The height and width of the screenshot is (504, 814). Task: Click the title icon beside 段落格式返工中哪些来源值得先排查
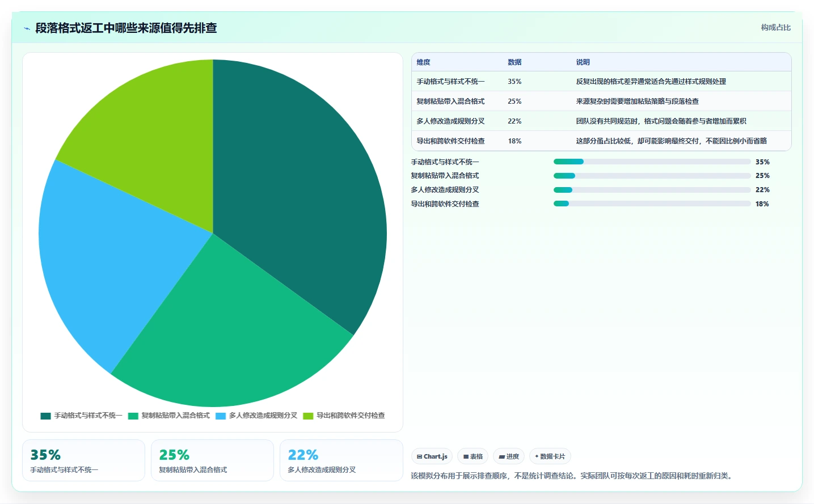(27, 28)
